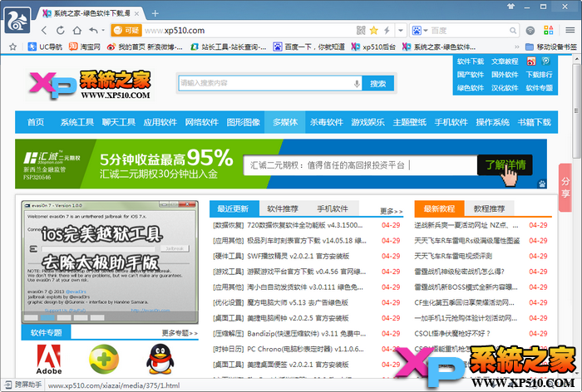
Task: Open the xp510后台 bookmark
Action: point(373,47)
